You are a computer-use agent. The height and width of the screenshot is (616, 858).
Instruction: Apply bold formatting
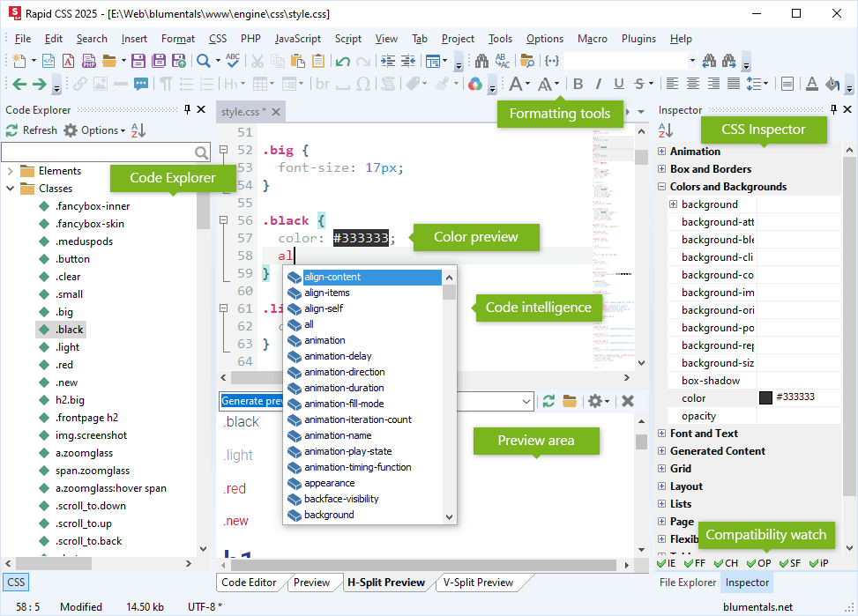tap(578, 84)
